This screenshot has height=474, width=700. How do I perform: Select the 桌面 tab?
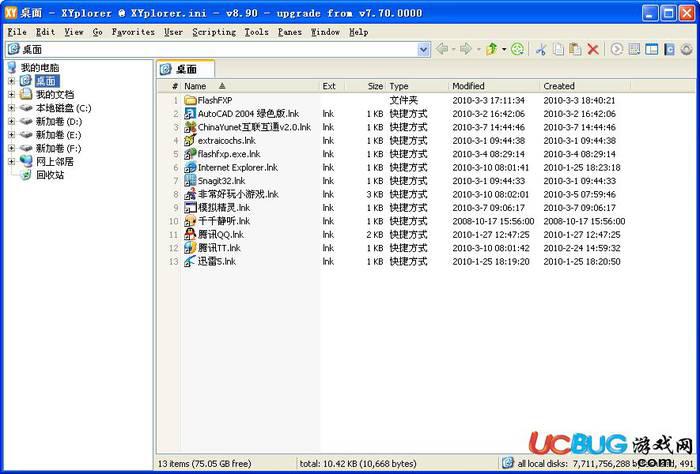tap(186, 69)
